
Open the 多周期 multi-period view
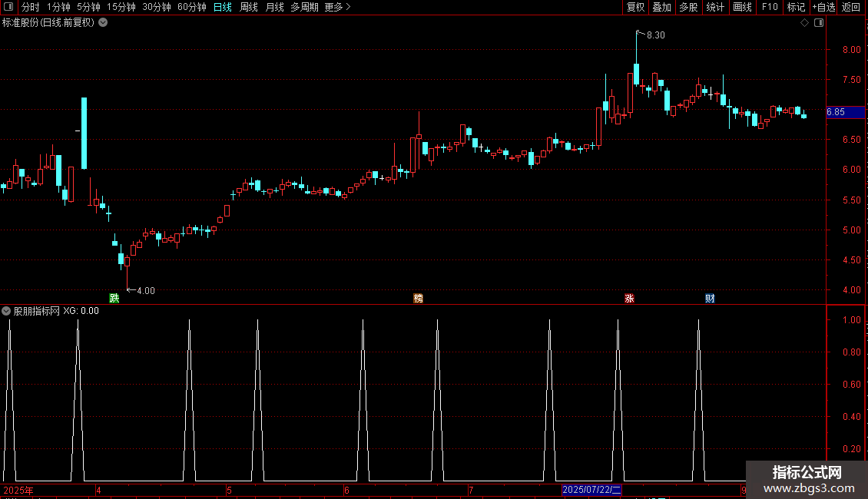[x=304, y=7]
